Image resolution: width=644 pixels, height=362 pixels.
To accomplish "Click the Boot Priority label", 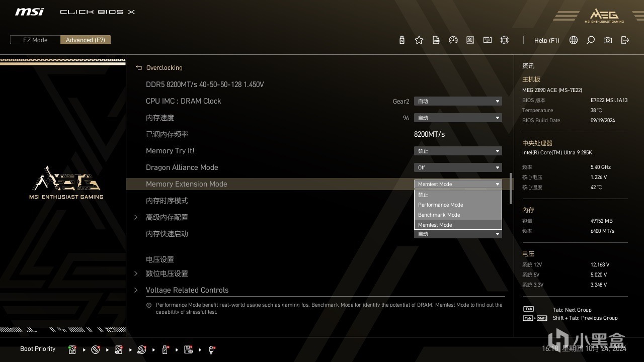I will [x=38, y=349].
